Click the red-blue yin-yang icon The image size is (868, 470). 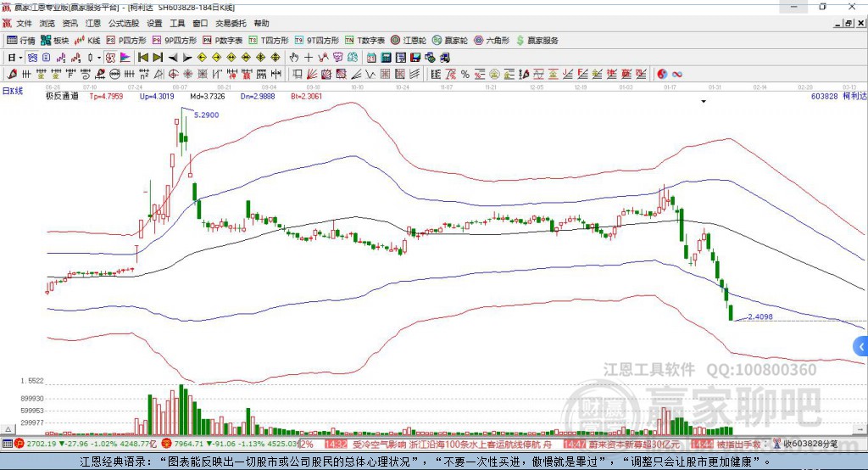662,75
